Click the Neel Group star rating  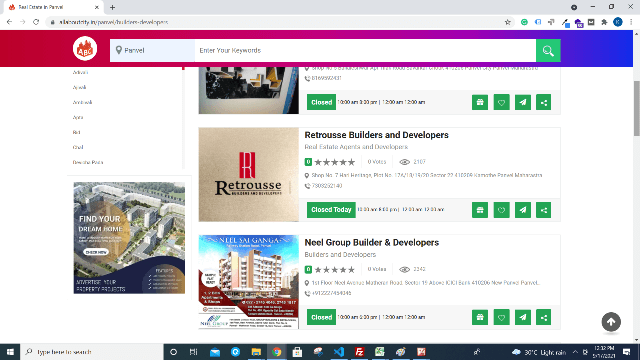pyautogui.click(x=334, y=269)
